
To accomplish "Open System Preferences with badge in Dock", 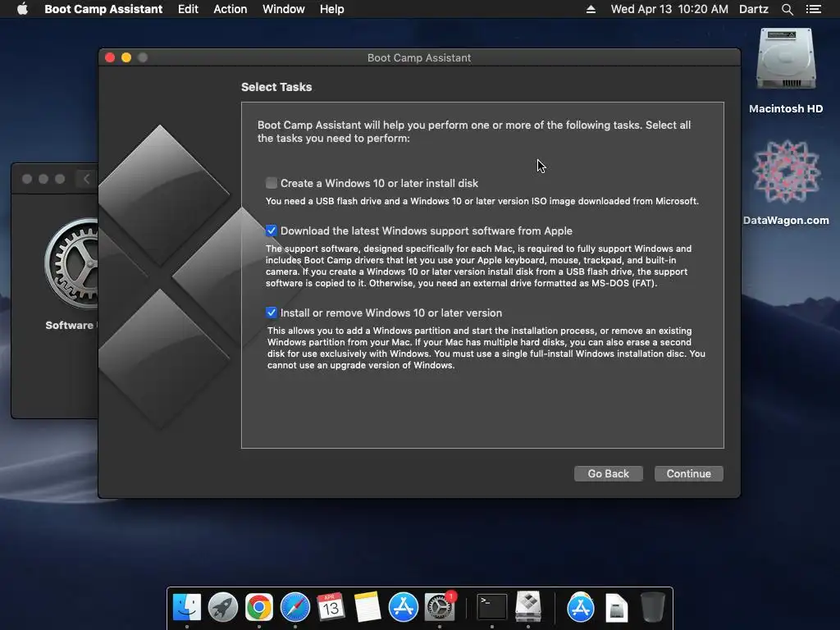I will [440, 607].
